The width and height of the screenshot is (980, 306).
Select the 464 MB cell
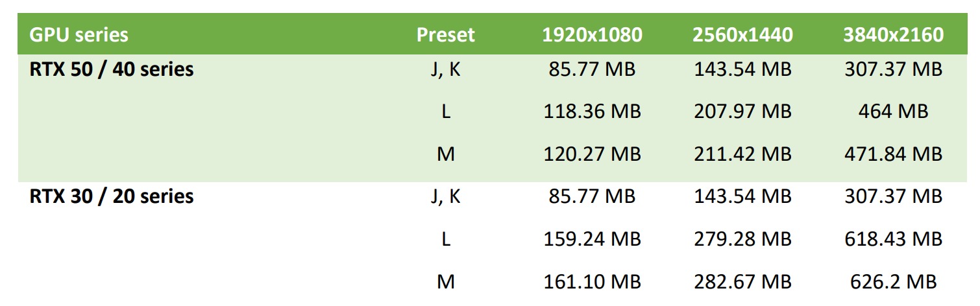893,112
